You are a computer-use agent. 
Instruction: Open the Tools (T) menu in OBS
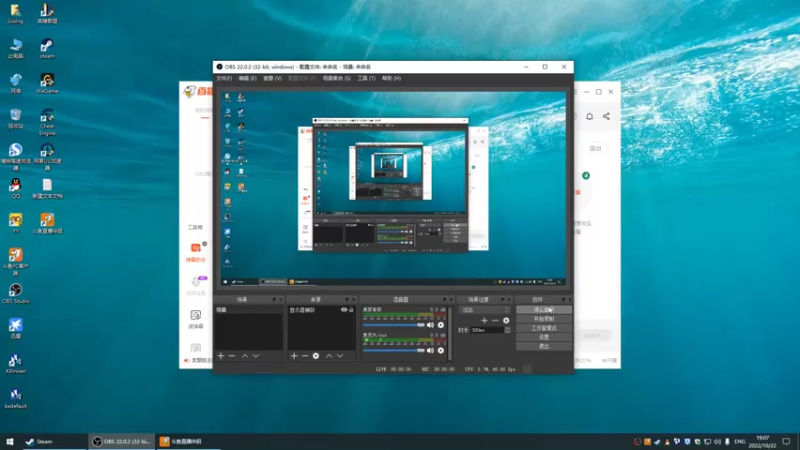[x=366, y=79]
